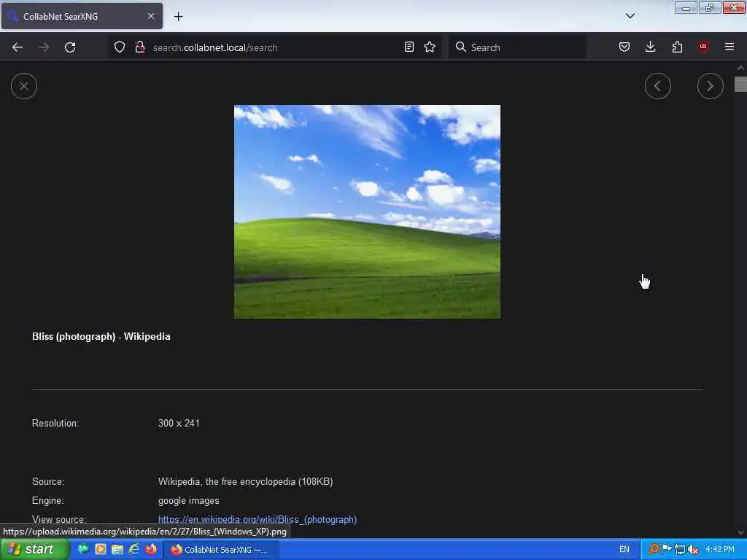Click the scrollbar down arrow

(x=740, y=532)
